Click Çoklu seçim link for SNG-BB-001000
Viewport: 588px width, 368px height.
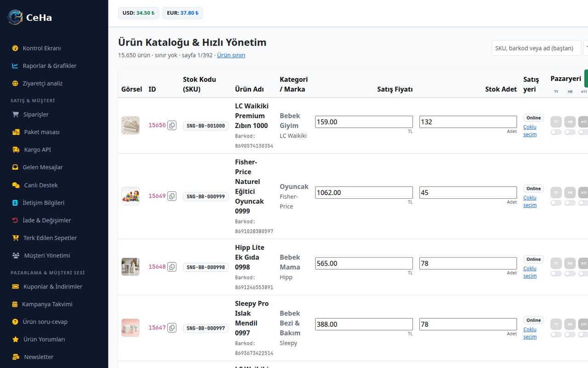coord(530,131)
